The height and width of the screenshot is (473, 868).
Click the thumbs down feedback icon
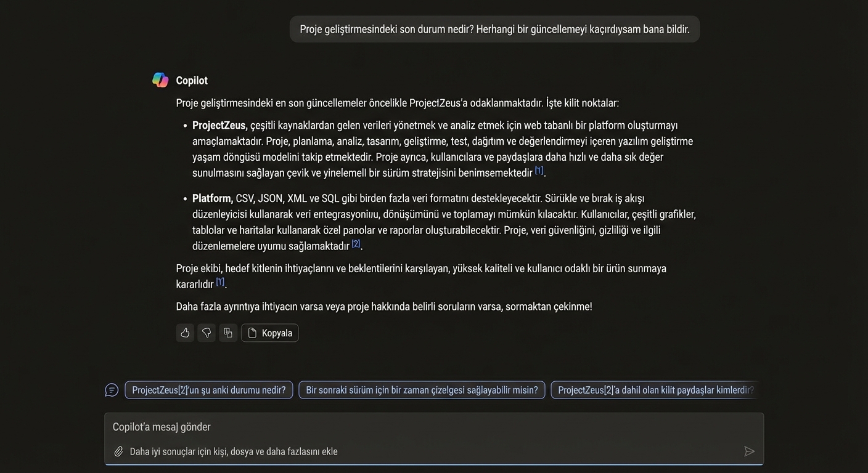click(207, 333)
